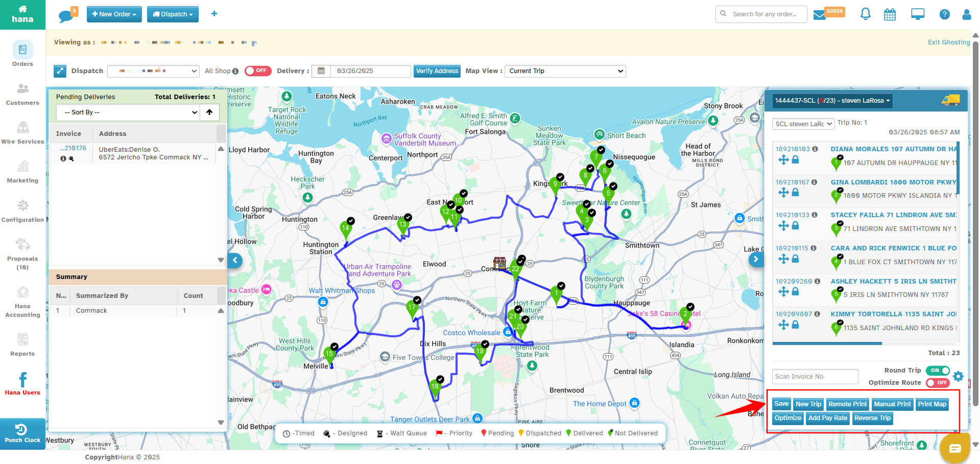980x464 pixels.
Task: Click map marker 14 near Huntington Station
Action: click(x=346, y=229)
